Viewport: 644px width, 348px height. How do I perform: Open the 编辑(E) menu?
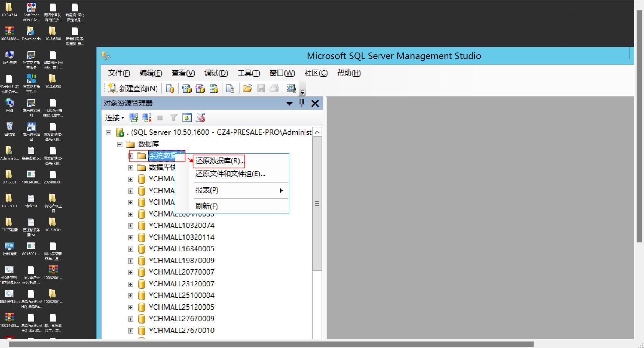[x=151, y=73]
